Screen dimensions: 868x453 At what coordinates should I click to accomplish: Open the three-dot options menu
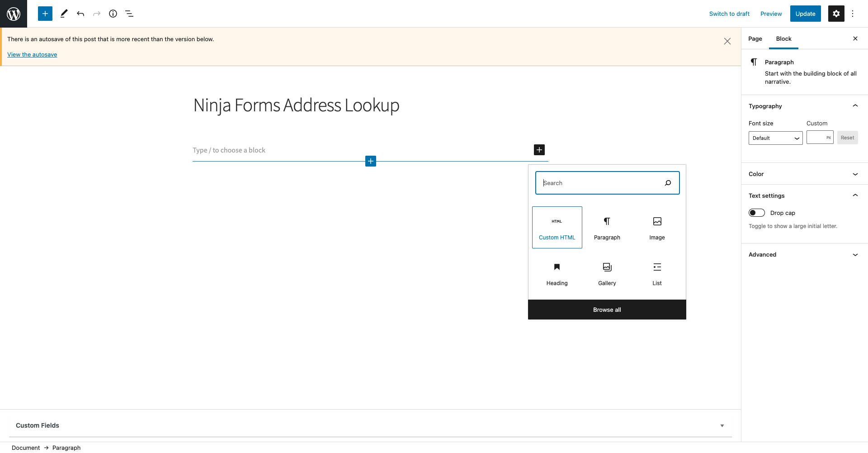coord(853,14)
